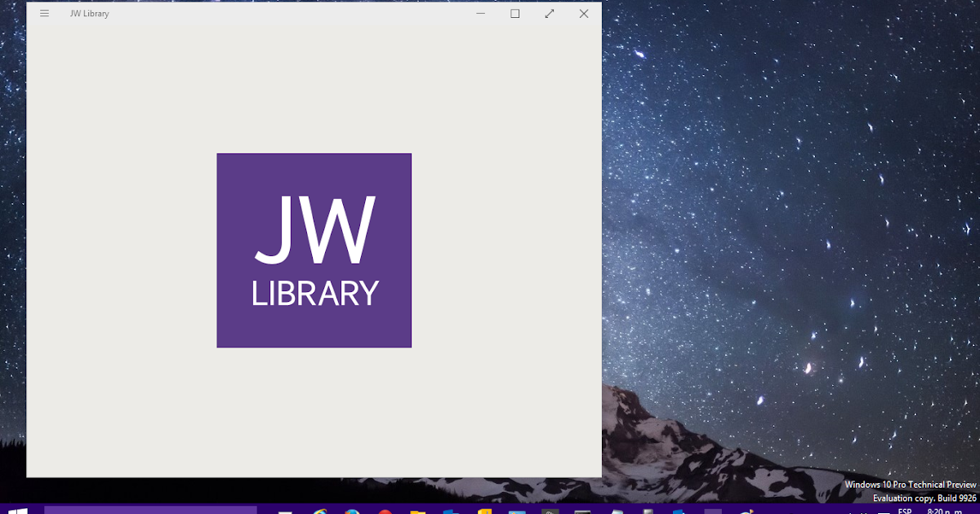
Task: Enter fullscreen using the diagonal arrows icon
Action: click(x=549, y=14)
